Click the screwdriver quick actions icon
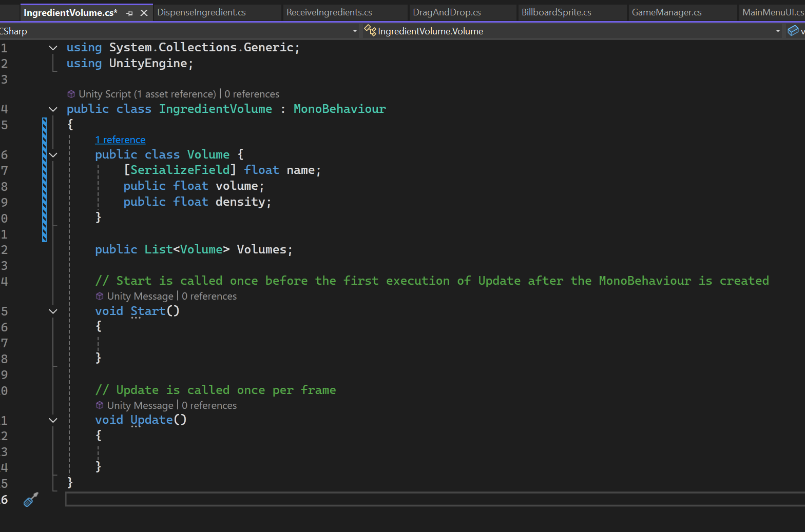 31,500
